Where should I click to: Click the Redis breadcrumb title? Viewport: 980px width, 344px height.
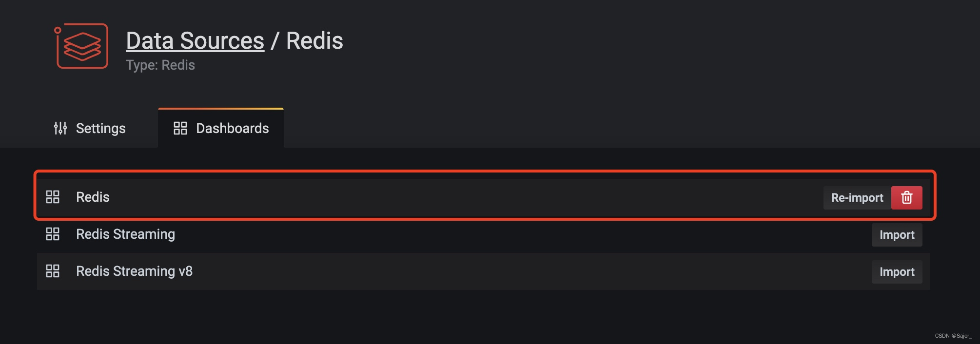(x=315, y=40)
